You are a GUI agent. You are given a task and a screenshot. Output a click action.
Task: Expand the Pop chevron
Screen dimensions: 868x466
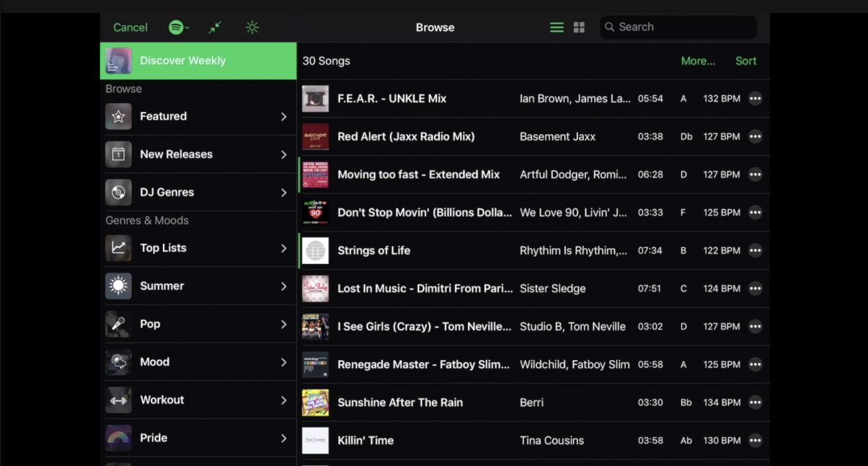pyautogui.click(x=283, y=325)
